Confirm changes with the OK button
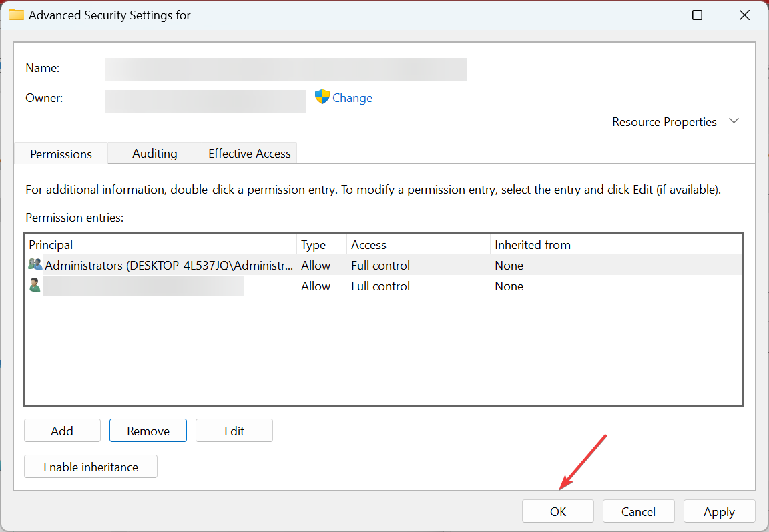769x532 pixels. tap(558, 512)
